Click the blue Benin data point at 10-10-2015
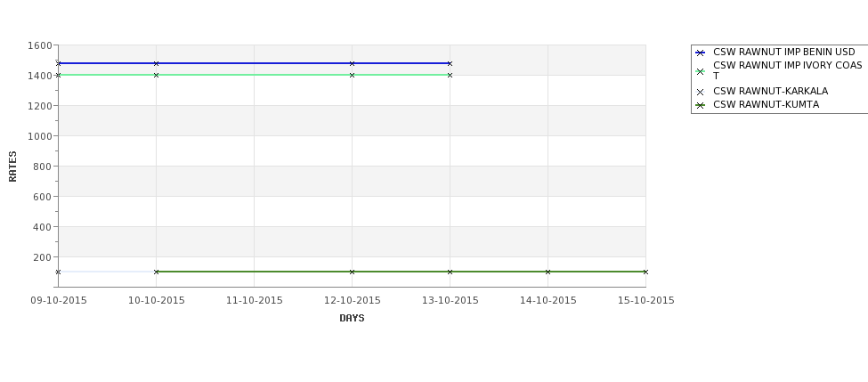868x382 pixels. click(156, 64)
